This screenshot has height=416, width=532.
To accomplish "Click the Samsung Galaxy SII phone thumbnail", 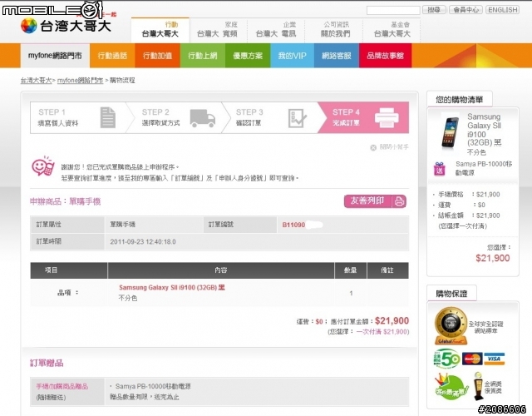I will (451, 131).
